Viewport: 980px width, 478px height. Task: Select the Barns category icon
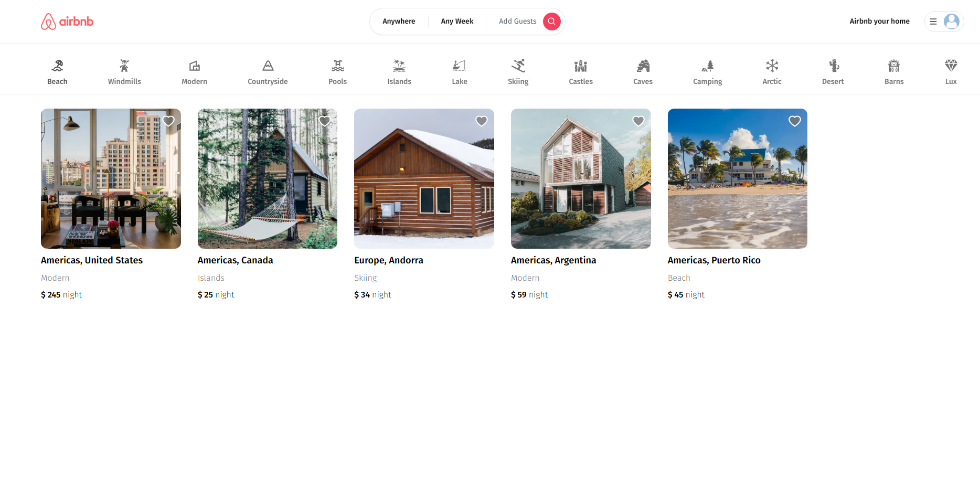click(x=894, y=66)
